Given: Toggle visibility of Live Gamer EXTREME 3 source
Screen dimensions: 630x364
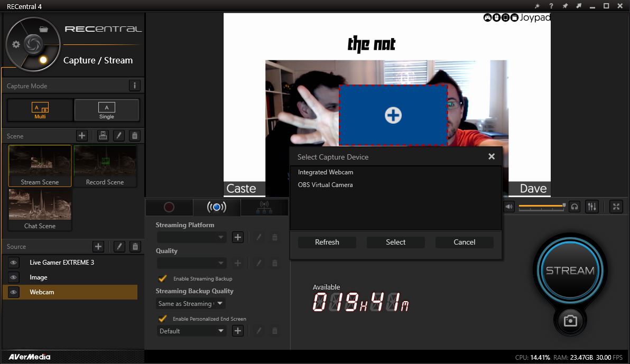Looking at the screenshot, I should (13, 263).
